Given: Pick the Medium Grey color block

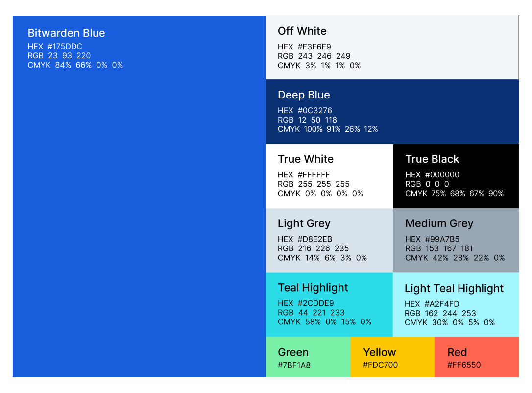Looking at the screenshot, I should tap(456, 240).
